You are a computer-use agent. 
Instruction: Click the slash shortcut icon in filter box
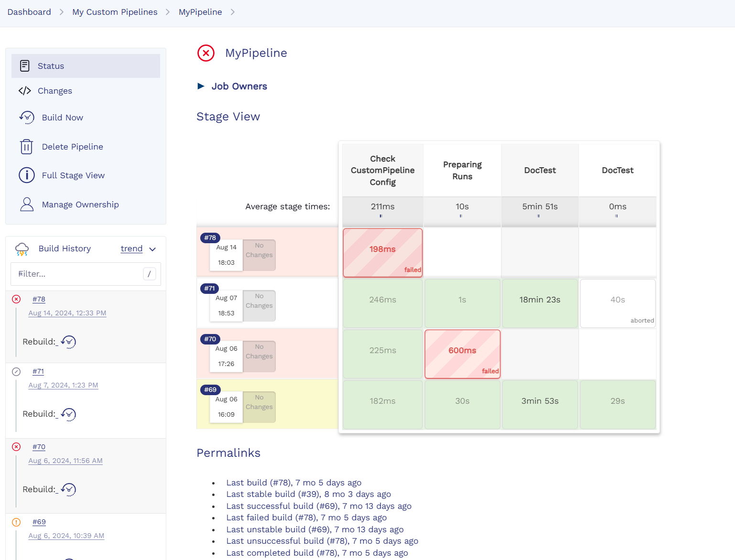(x=150, y=274)
